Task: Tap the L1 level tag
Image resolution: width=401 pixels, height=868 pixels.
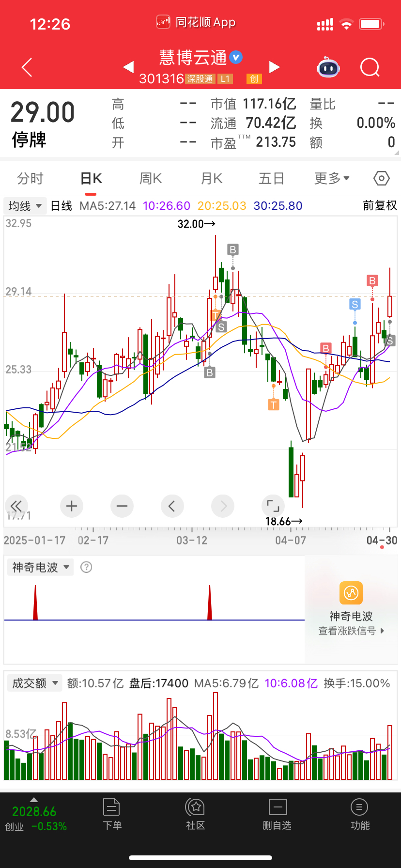Action: click(x=225, y=79)
